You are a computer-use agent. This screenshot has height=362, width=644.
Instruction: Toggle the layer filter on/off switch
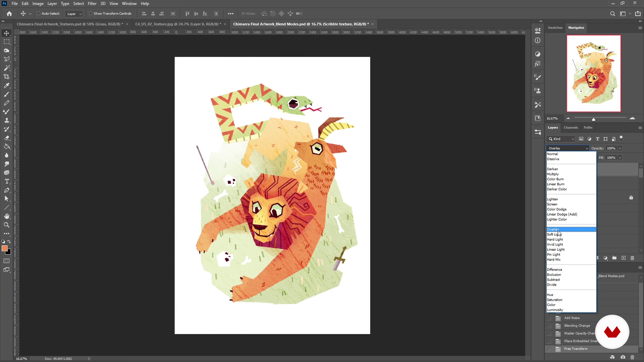click(621, 139)
